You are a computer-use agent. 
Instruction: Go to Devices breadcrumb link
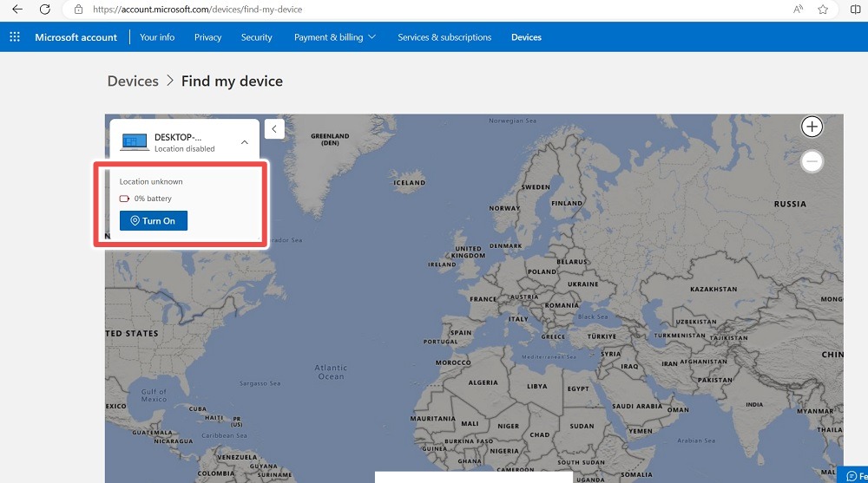pyautogui.click(x=133, y=82)
